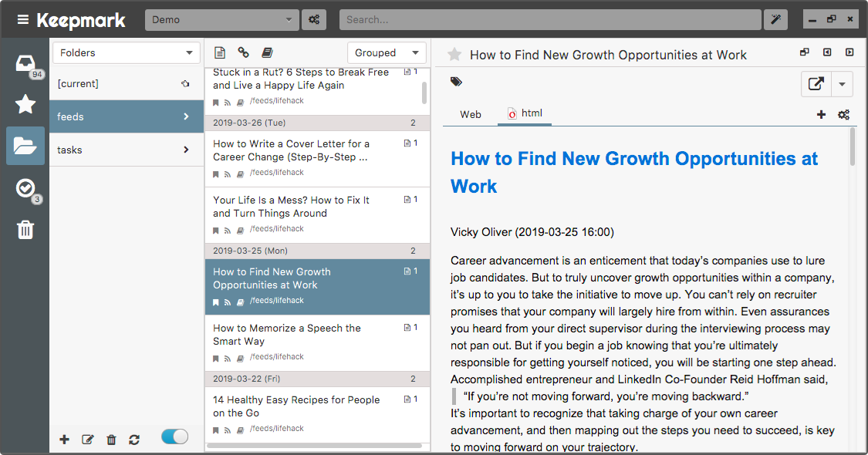868x455 pixels.
Task: Open 'How to Write a Cover Letter' item
Action: coord(317,158)
